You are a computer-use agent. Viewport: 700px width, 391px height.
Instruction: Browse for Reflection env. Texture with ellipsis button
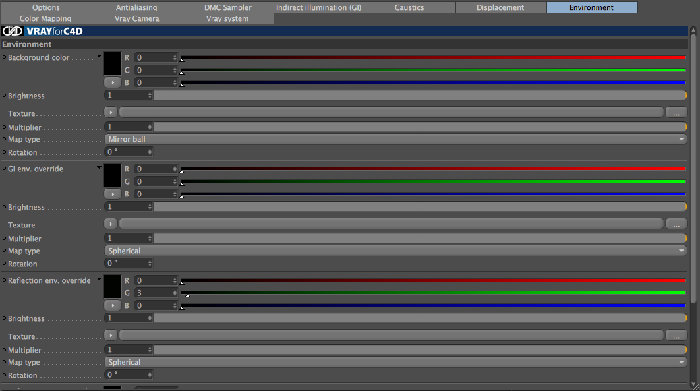tap(676, 335)
